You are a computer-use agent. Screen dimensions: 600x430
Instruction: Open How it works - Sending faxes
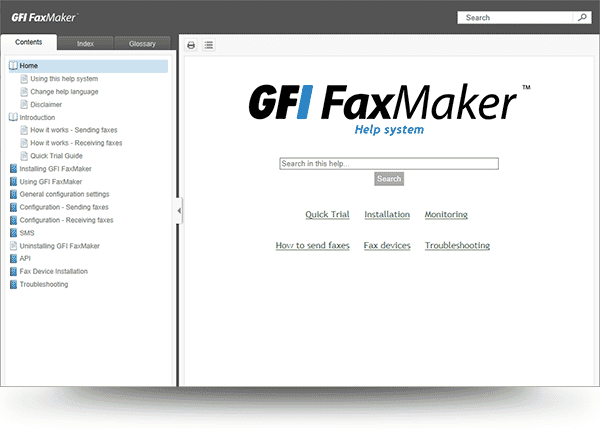(x=74, y=130)
